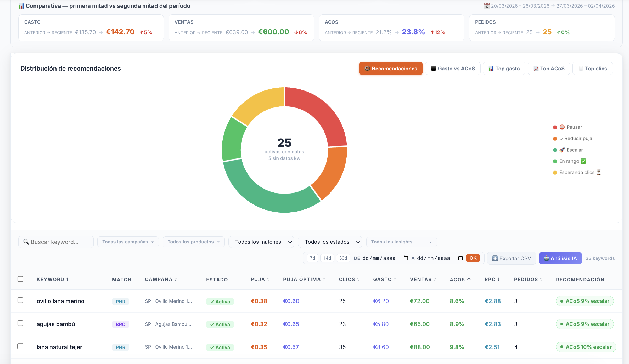The image size is (629, 364).
Task: Select the 30d date range
Action: tap(343, 258)
